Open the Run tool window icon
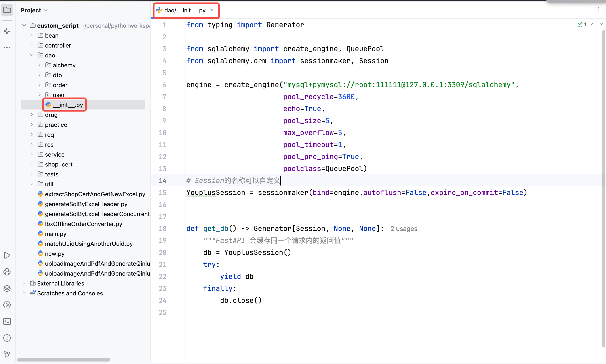The height and width of the screenshot is (364, 606). pos(7,255)
